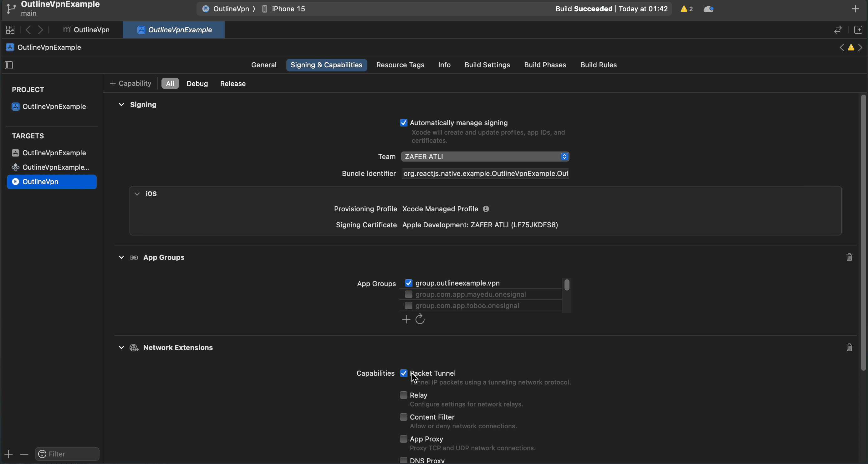Switch to Build Settings tab
Viewport: 868px width, 464px height.
pyautogui.click(x=487, y=65)
